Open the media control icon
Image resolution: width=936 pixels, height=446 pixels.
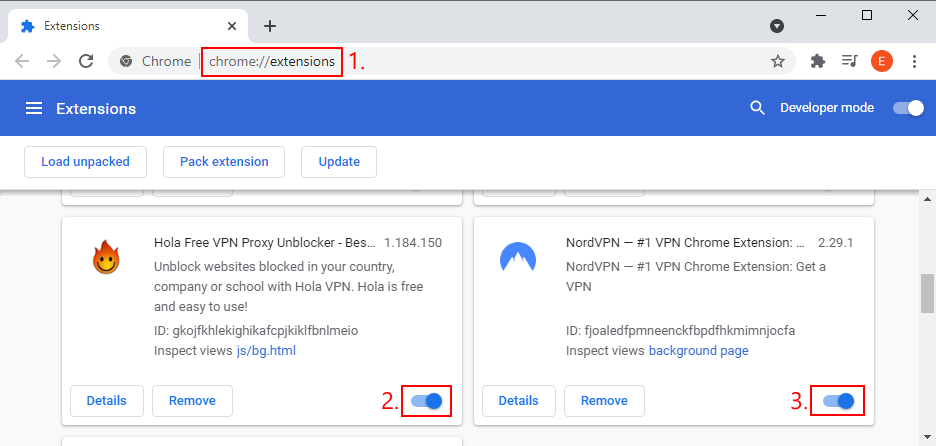pos(849,61)
